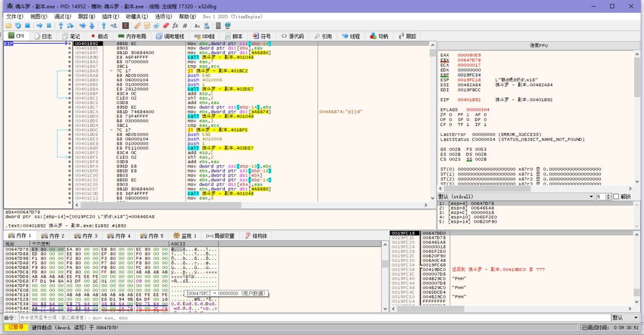Select EIP register value 00401B92
This screenshot has height=335, width=644.
(469, 100)
